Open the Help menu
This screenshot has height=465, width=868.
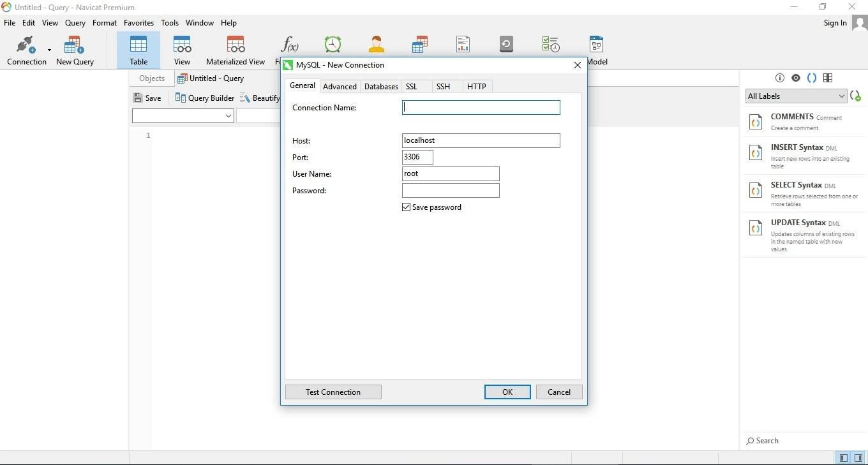228,22
